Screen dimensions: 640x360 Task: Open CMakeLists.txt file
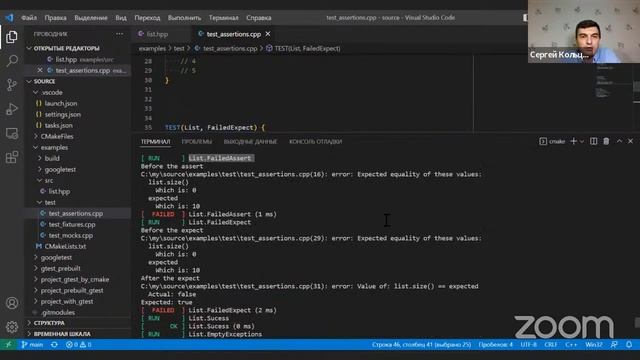[x=65, y=247]
